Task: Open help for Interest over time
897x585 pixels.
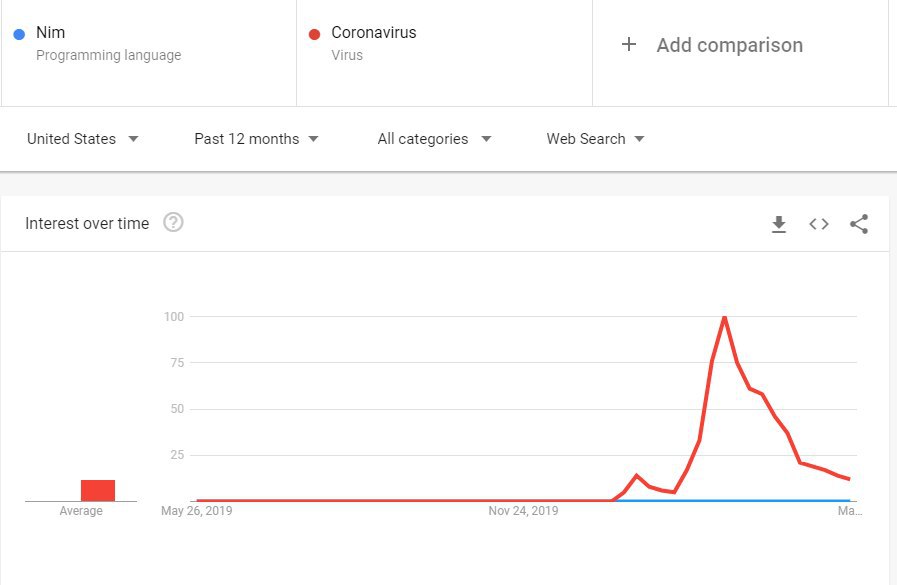Action: pyautogui.click(x=173, y=222)
